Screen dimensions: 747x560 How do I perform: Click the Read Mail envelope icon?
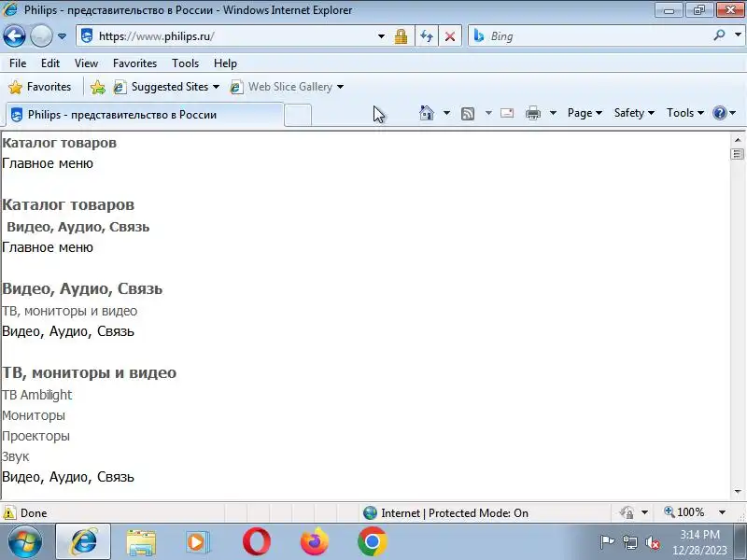tap(507, 113)
